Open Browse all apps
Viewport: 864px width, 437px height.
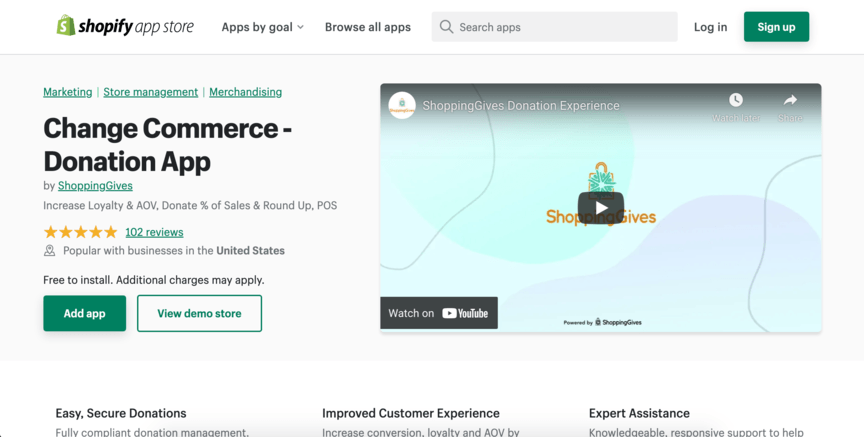tap(368, 27)
